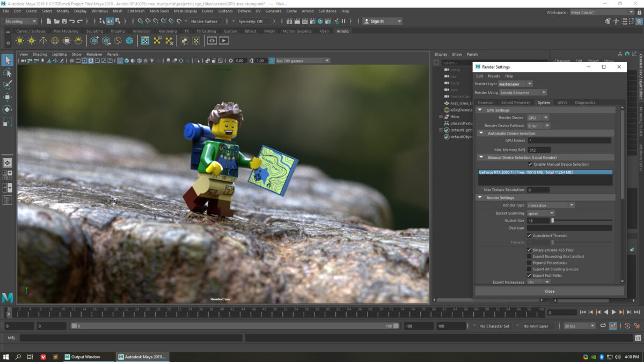644x362 pixels.
Task: Collapse the GPU Settings section
Action: point(480,110)
